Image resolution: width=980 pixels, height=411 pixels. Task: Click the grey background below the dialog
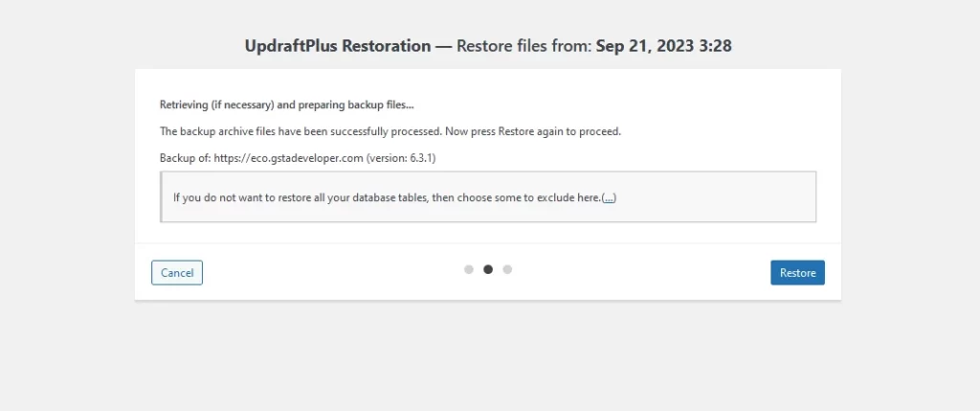point(488,356)
